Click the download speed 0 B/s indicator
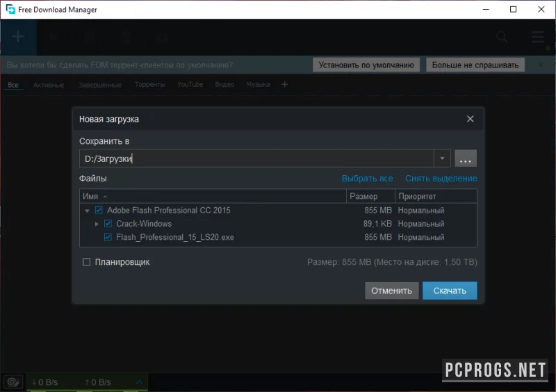 tap(44, 382)
